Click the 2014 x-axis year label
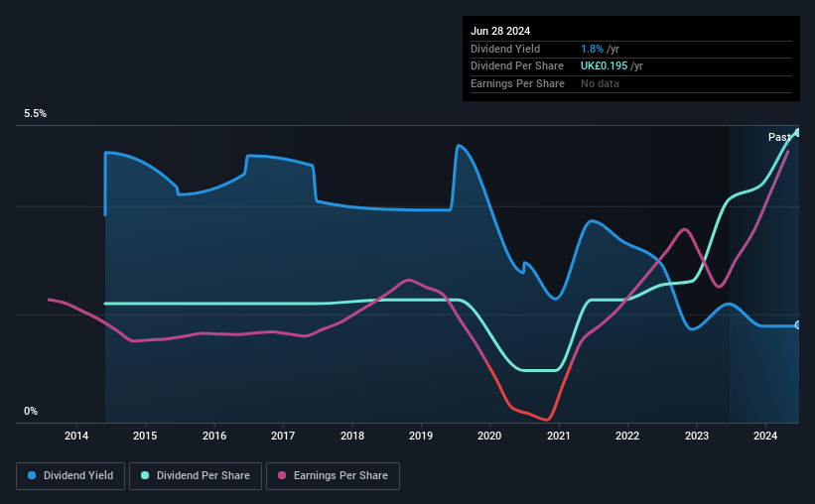 76,436
